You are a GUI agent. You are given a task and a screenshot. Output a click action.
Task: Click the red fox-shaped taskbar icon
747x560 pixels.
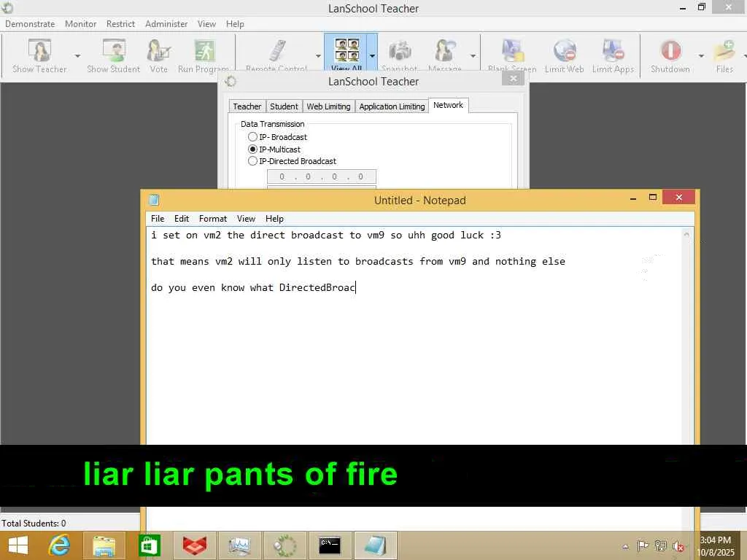195,545
